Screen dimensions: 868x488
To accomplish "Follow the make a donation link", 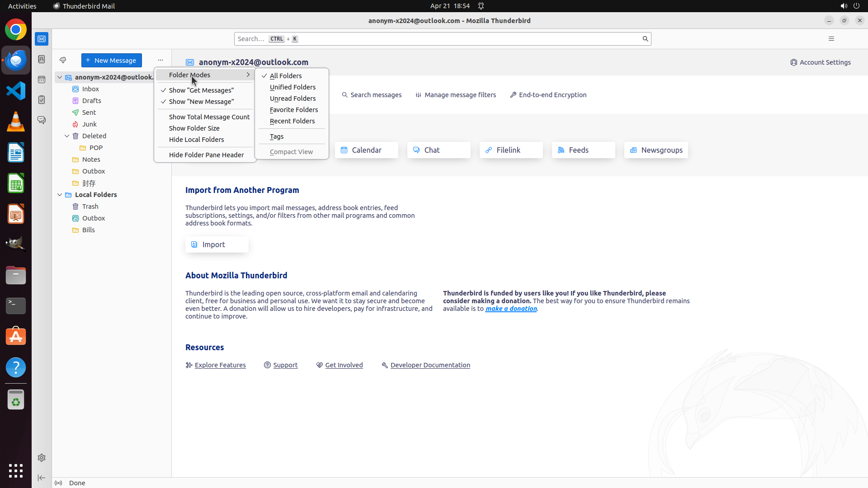I will pyautogui.click(x=511, y=309).
